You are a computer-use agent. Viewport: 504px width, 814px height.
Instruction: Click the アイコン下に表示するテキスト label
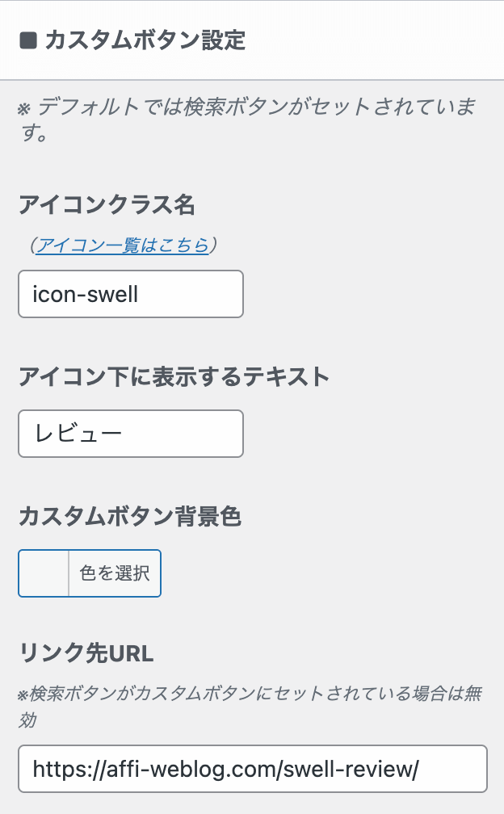click(174, 376)
